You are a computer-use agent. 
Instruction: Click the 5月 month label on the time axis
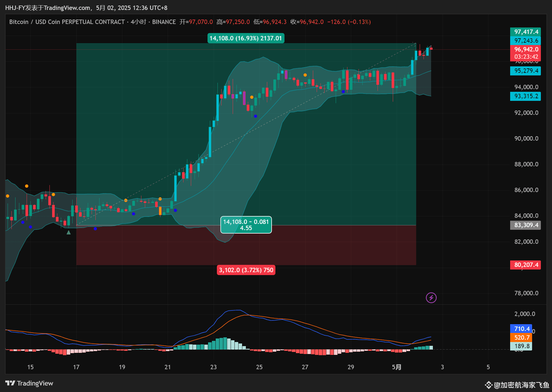click(x=397, y=367)
